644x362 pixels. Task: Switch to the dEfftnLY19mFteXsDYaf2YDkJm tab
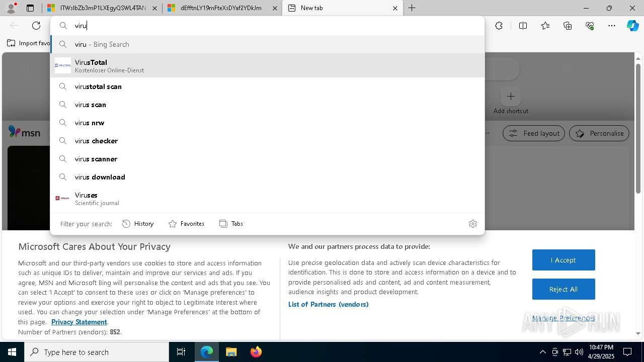point(222,8)
